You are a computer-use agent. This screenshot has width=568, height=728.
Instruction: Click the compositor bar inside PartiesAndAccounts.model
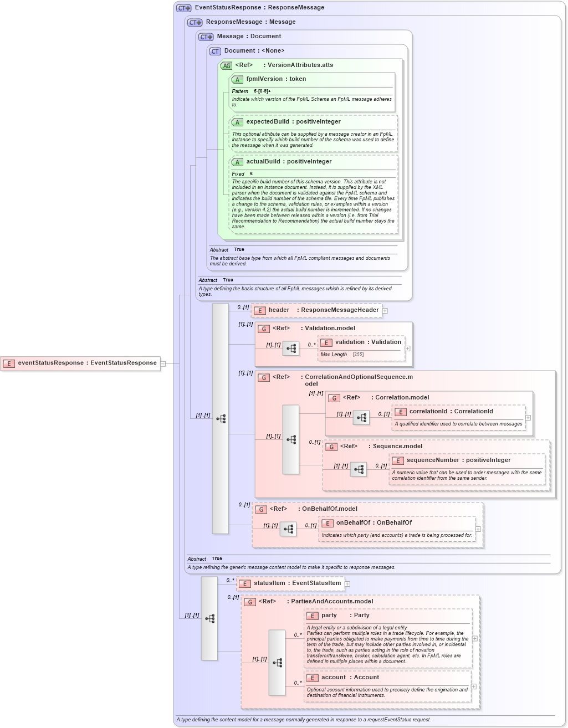point(277,663)
